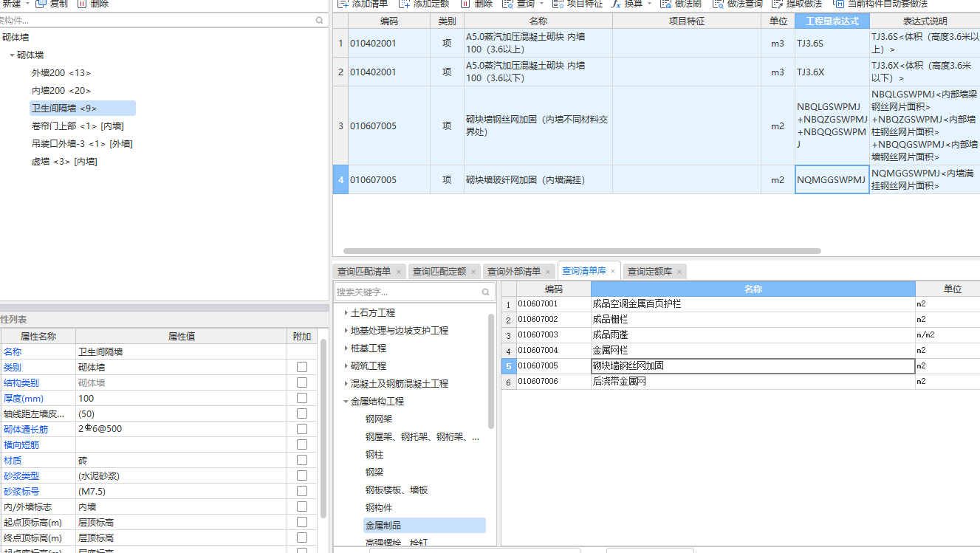This screenshot has width=980, height=553.
Task: Close the 查询外部清单 tab
Action: [x=548, y=272]
